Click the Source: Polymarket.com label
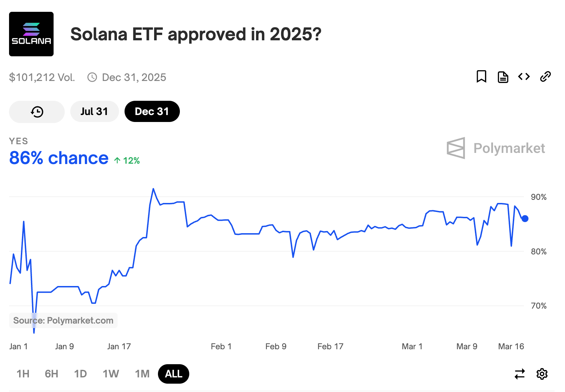 (63, 320)
